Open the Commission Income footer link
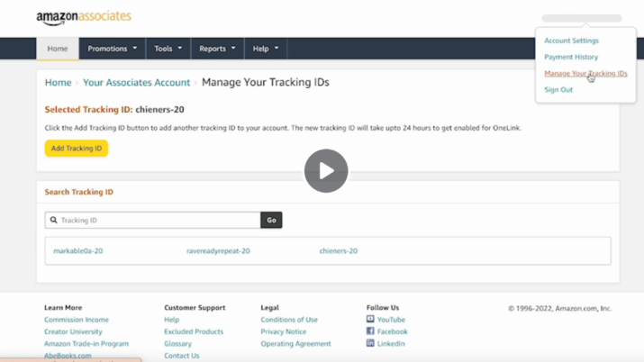The image size is (644, 362). point(77,320)
